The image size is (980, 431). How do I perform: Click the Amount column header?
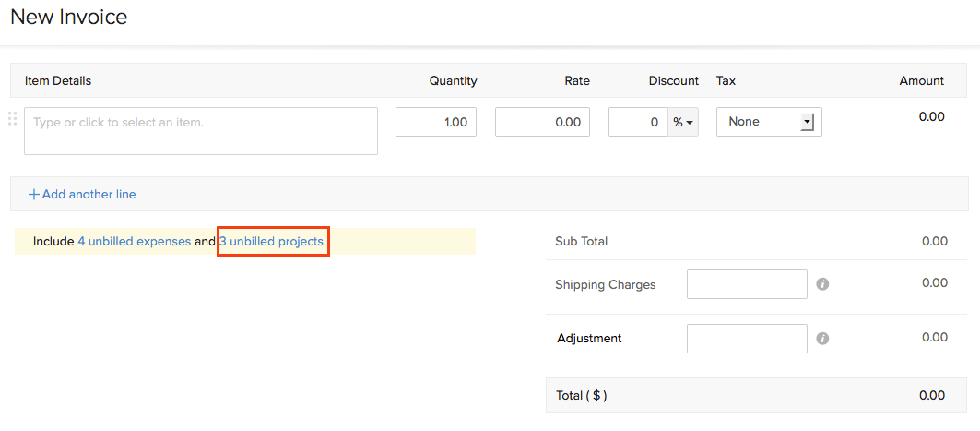pos(921,80)
